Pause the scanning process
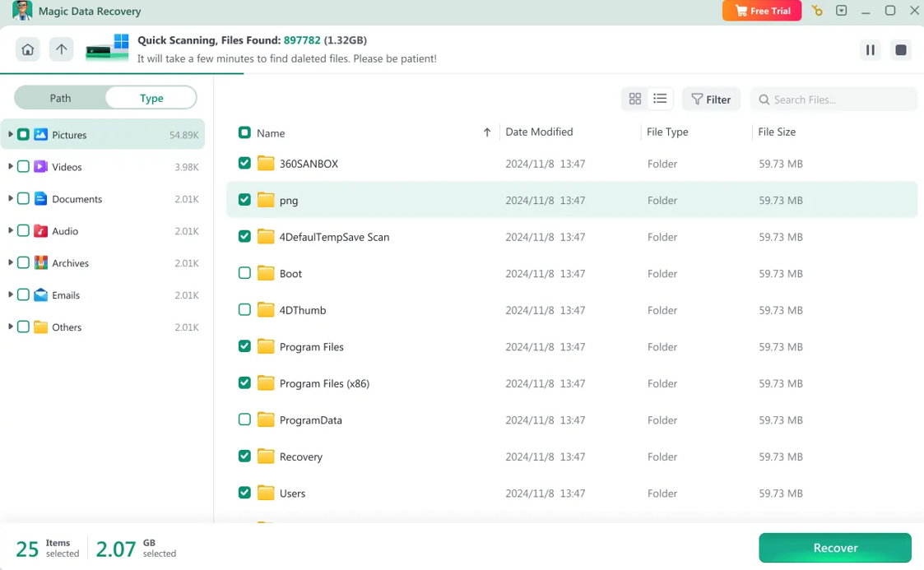Image resolution: width=924 pixels, height=570 pixels. tap(870, 50)
